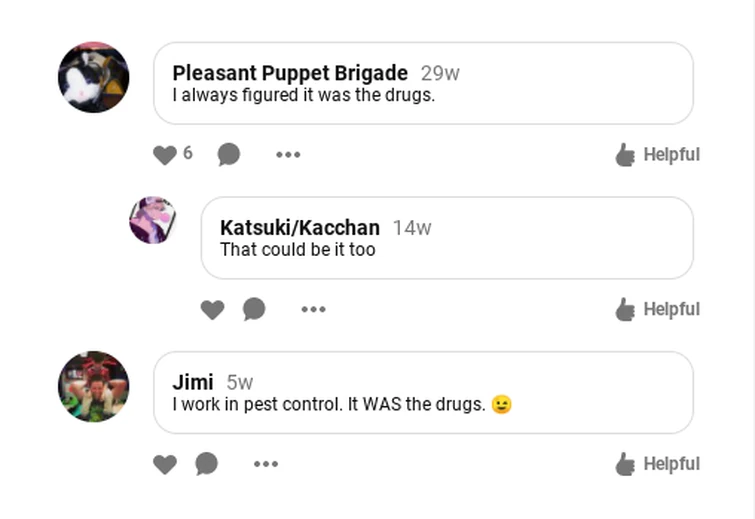Open more options on Pleasant Puppet Brigade's comment
The height and width of the screenshot is (519, 755).
288,155
